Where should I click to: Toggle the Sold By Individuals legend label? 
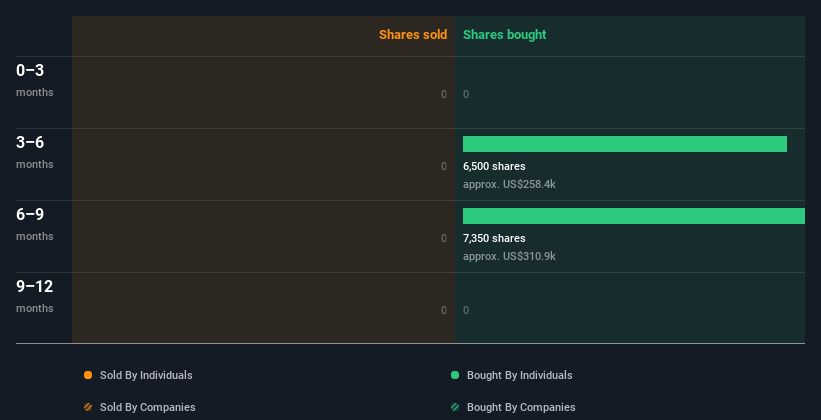146,375
